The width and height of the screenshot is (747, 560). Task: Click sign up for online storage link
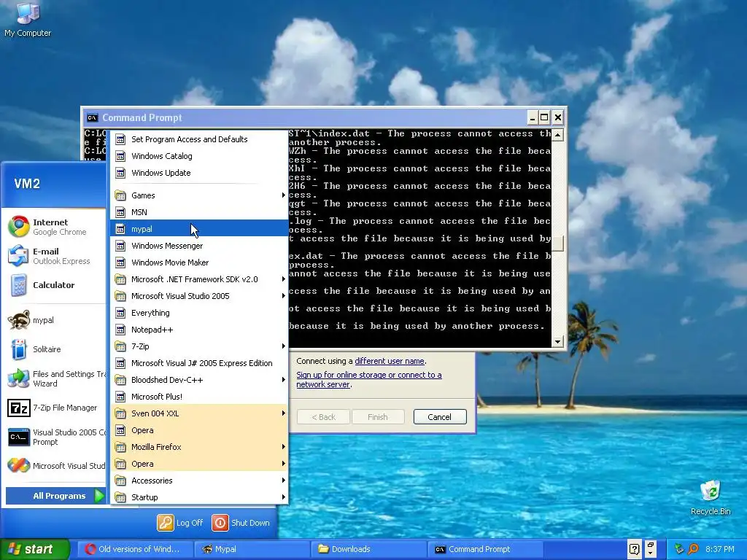[368, 379]
